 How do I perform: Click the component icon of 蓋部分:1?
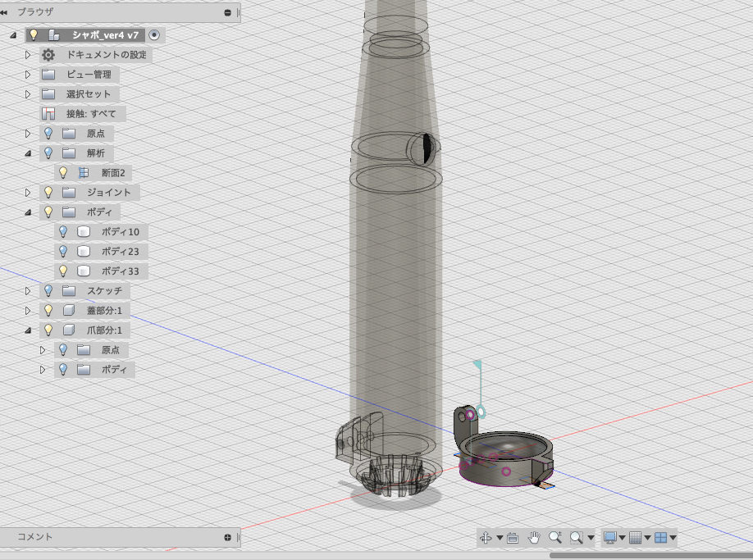[69, 311]
